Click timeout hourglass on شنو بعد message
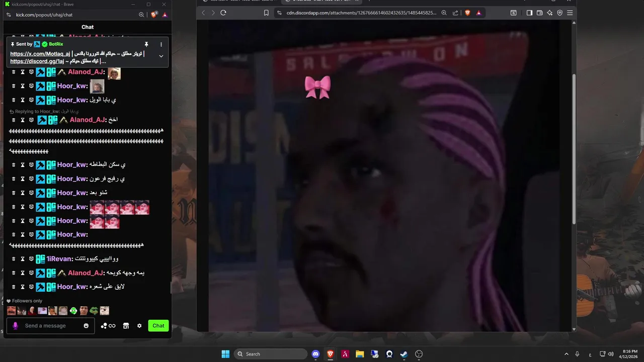Viewport: 644px width, 362px height. [23, 193]
